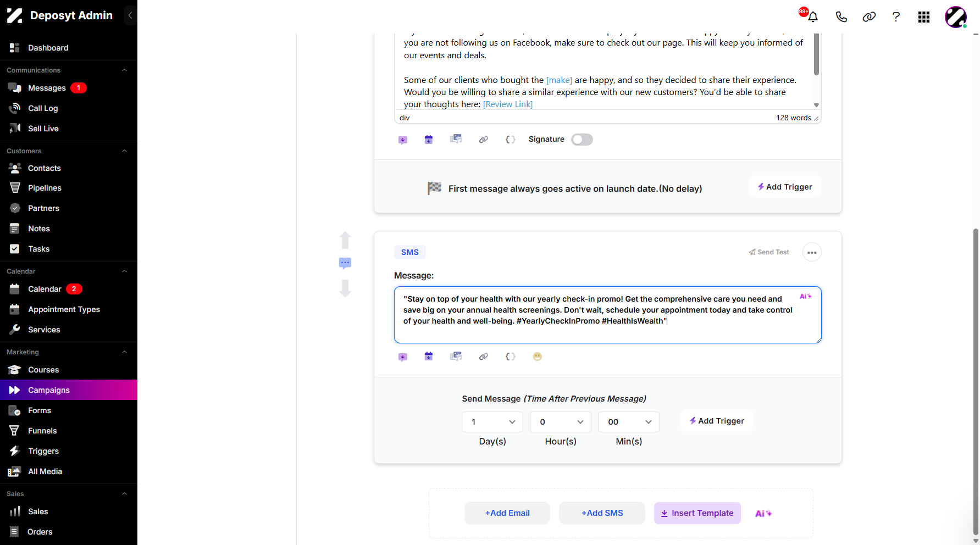The width and height of the screenshot is (980, 545).
Task: Click the +Add SMS button
Action: 602,513
